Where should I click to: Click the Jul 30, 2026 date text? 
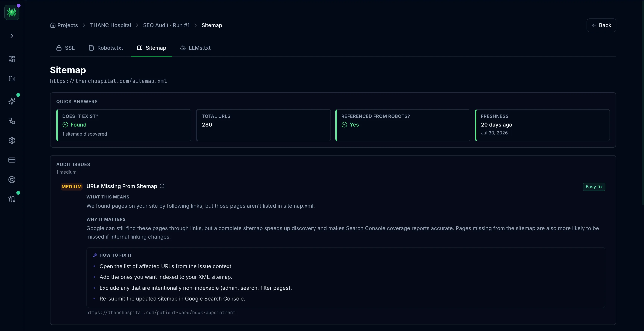coord(494,133)
